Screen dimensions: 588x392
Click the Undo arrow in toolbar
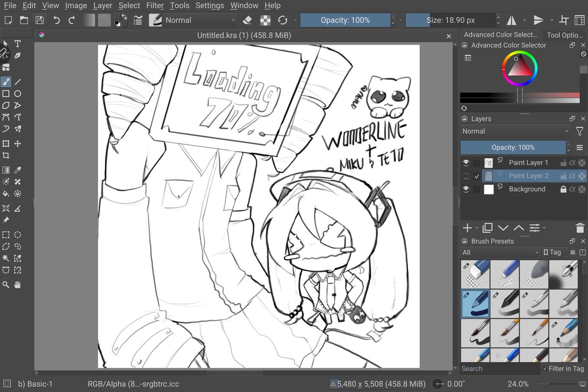[56, 20]
